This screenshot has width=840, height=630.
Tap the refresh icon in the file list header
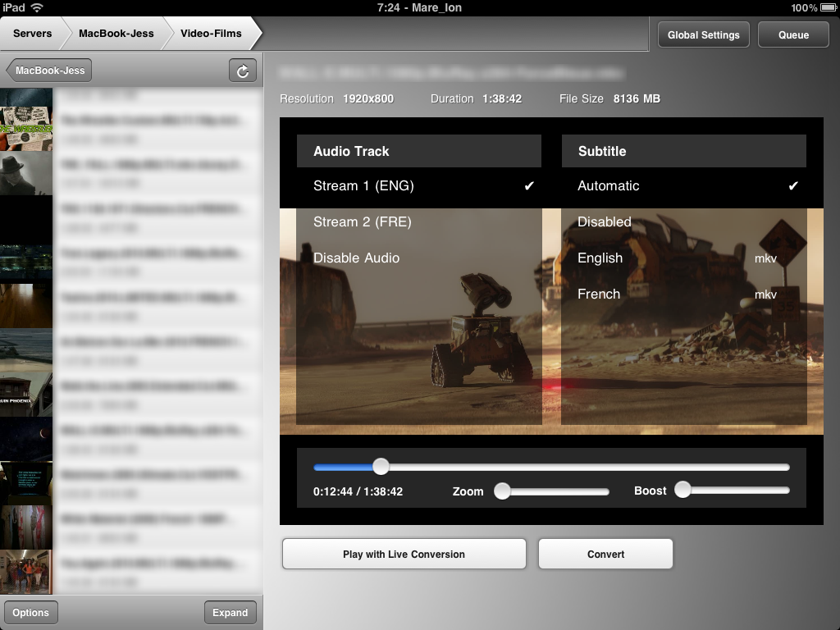(x=243, y=71)
